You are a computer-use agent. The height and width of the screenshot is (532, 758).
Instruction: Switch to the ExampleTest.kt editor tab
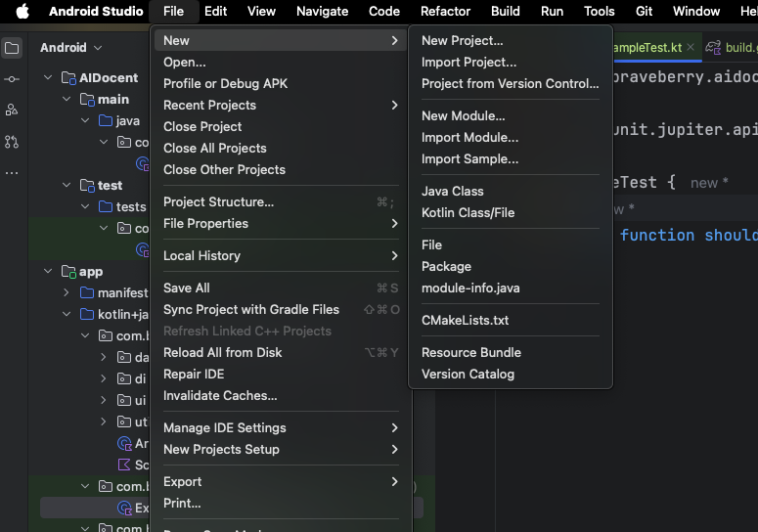[647, 47]
